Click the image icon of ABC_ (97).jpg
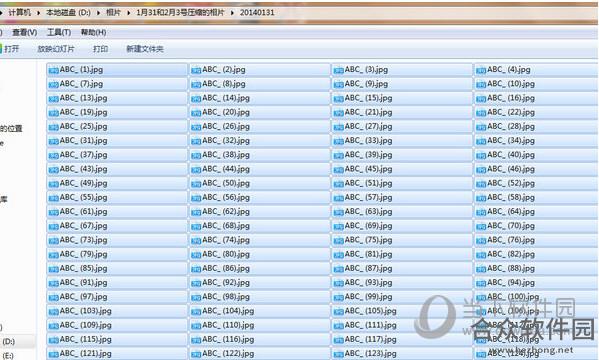599x360 pixels. click(x=53, y=297)
